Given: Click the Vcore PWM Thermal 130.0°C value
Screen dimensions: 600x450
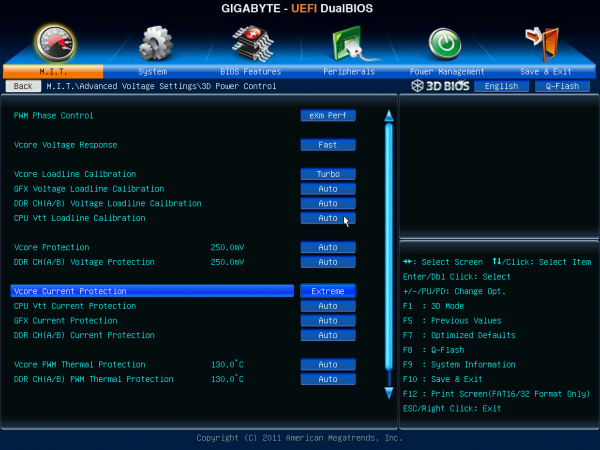Looking at the screenshot, I should click(x=227, y=364).
